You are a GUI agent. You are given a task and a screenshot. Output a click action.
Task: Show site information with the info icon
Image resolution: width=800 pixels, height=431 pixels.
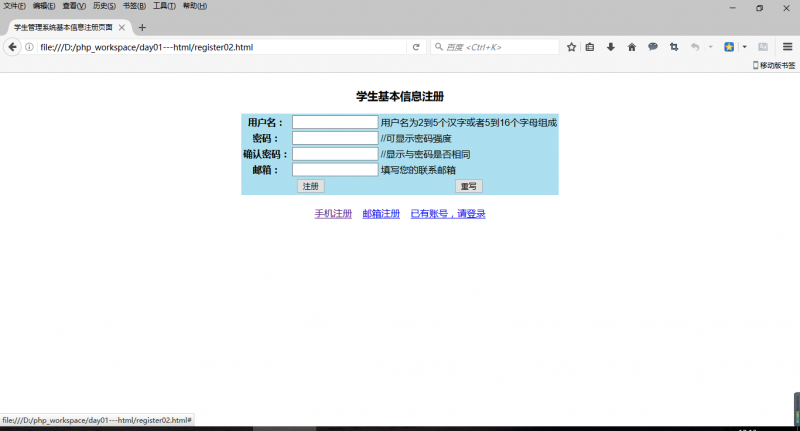pos(30,47)
